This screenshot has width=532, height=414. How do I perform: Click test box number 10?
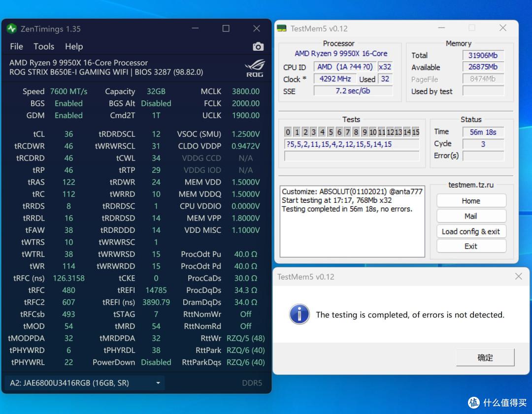tap(373, 132)
